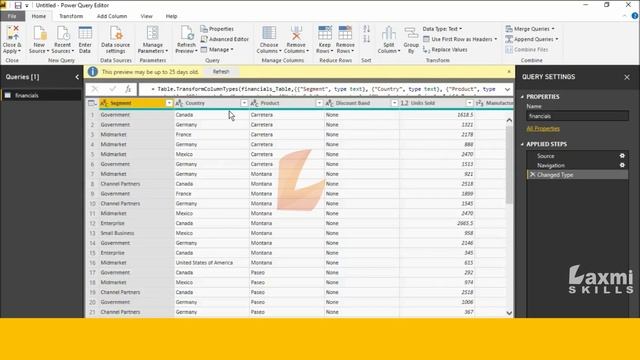The width and height of the screenshot is (640, 360).
Task: Collapse the Queries pane
Action: (77, 77)
